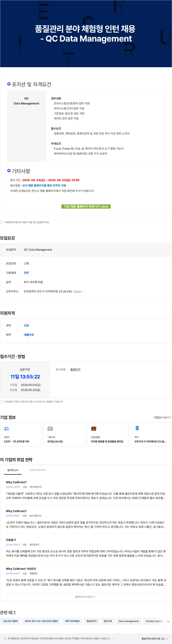Select the work address 인천광역시 연수구 아카데미로 23 text
This screenshot has width=172, height=644.
click(48, 292)
